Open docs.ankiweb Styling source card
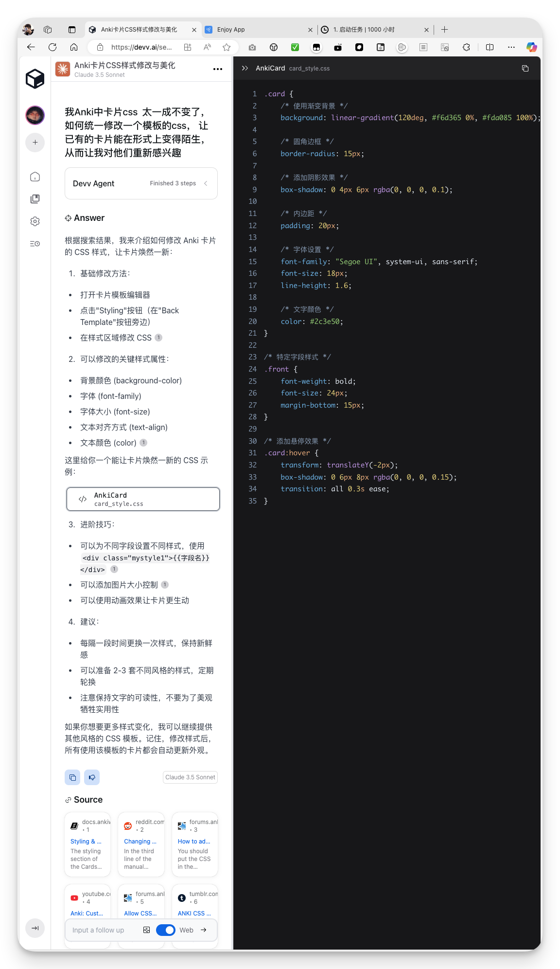Viewport: 560px width, 969px height. (x=87, y=844)
